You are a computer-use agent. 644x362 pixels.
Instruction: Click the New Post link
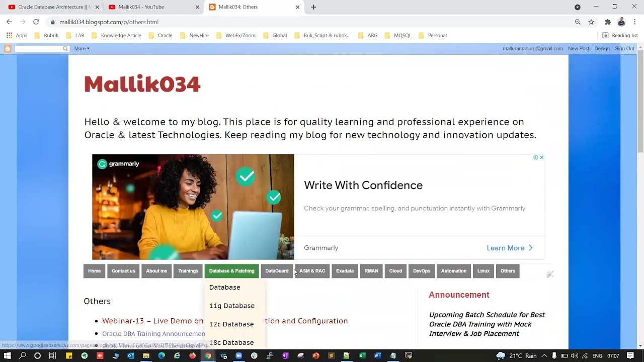pos(579,49)
